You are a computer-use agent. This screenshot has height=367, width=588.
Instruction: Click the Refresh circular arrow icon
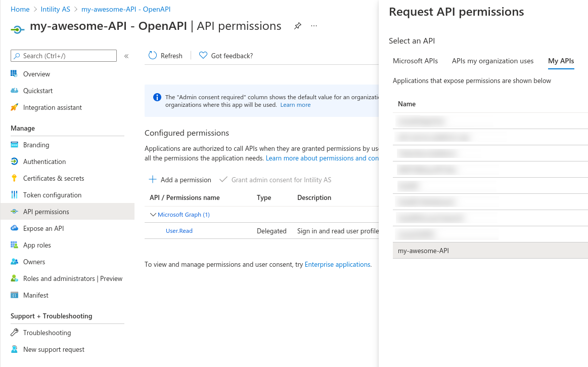tap(153, 56)
